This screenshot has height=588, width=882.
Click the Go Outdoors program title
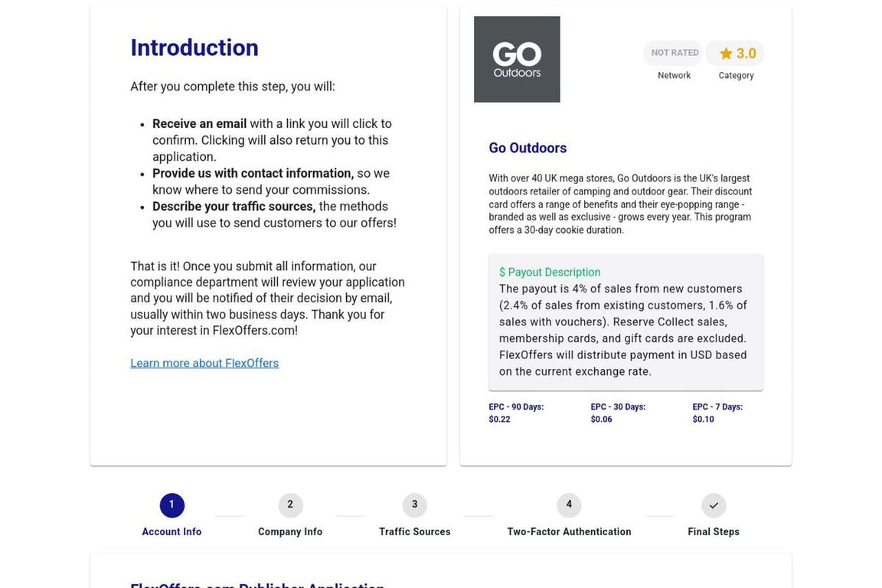click(528, 148)
